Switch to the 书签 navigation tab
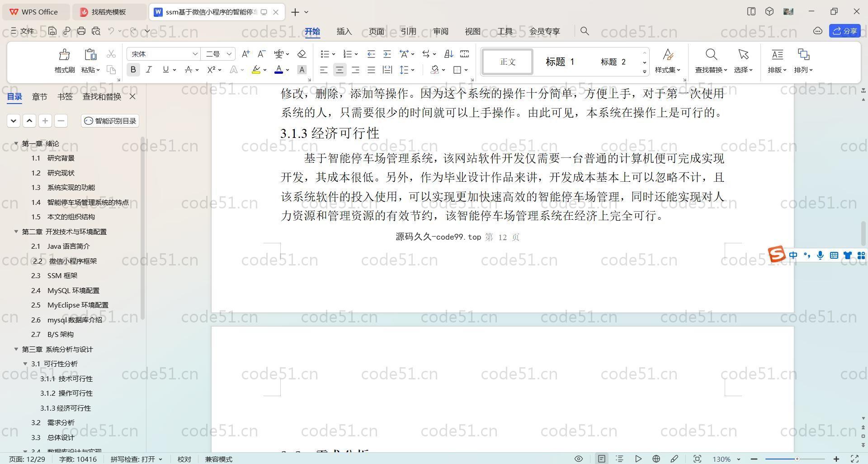This screenshot has height=464, width=868. [x=65, y=96]
